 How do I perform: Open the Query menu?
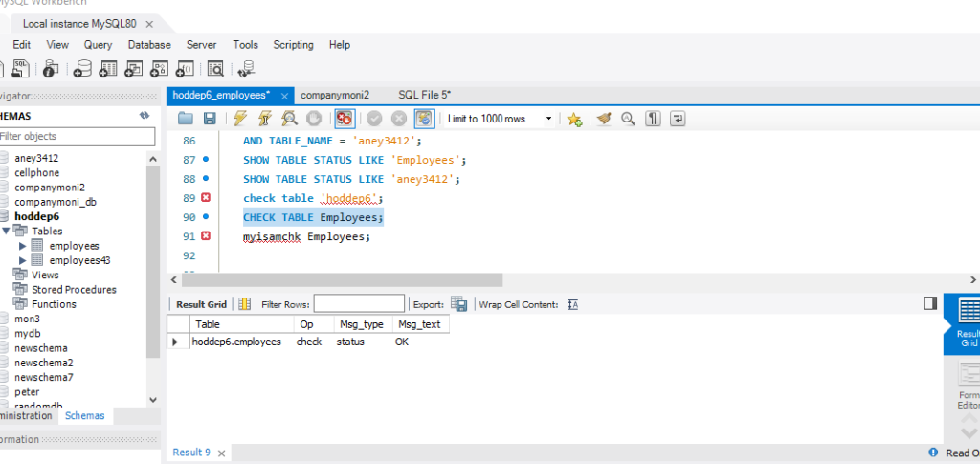(x=99, y=45)
